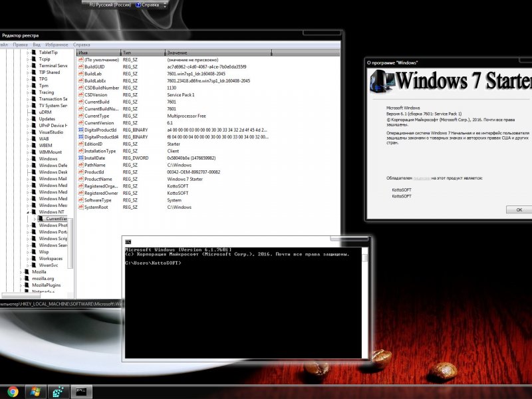The image size is (532, 399).
Task: Switch to Registry Editor via taskbar icon
Action: 59,392
